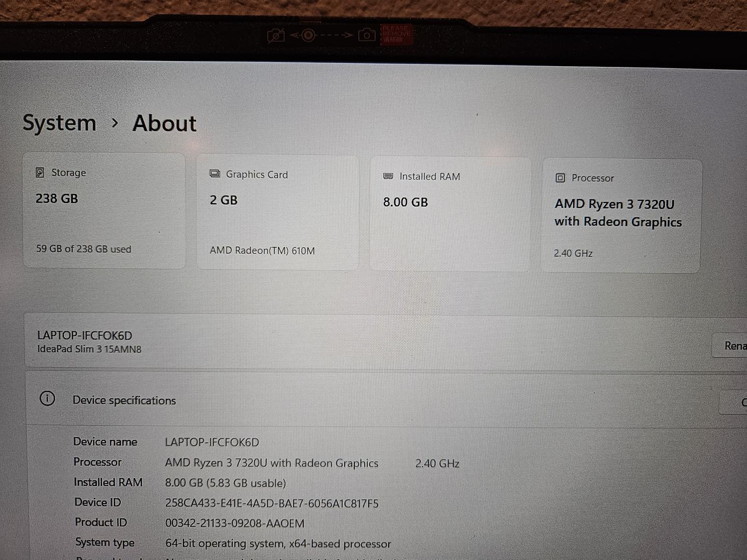This screenshot has width=747, height=560.
Task: Open the "59 GB of 238 GB used" text
Action: click(x=84, y=249)
